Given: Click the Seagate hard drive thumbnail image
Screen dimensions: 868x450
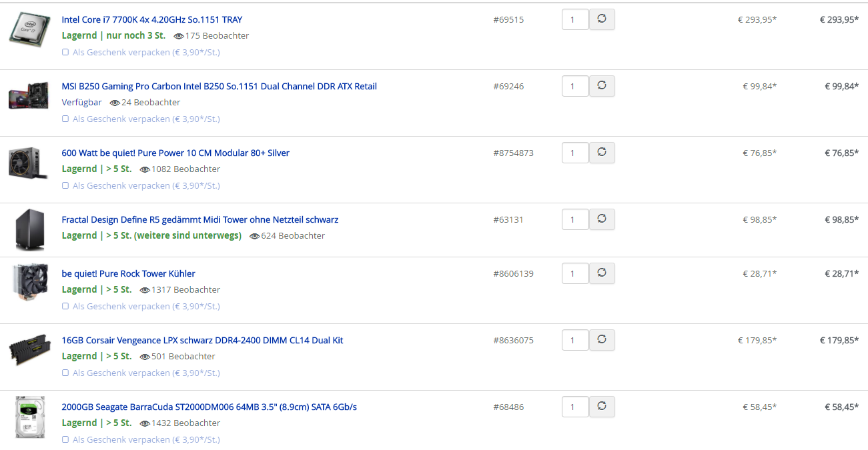Looking at the screenshot, I should tap(29, 417).
